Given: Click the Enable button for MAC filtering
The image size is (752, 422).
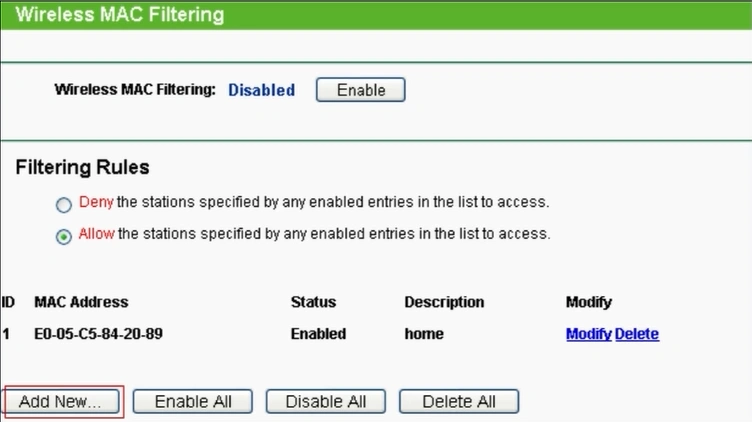Looking at the screenshot, I should 360,90.
